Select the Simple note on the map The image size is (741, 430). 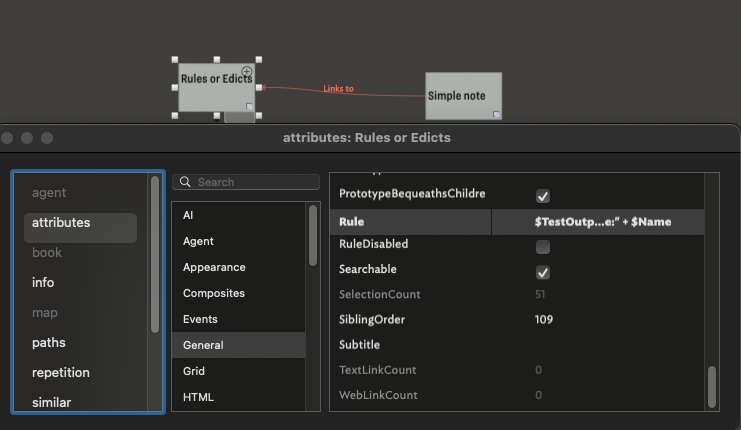coord(463,96)
